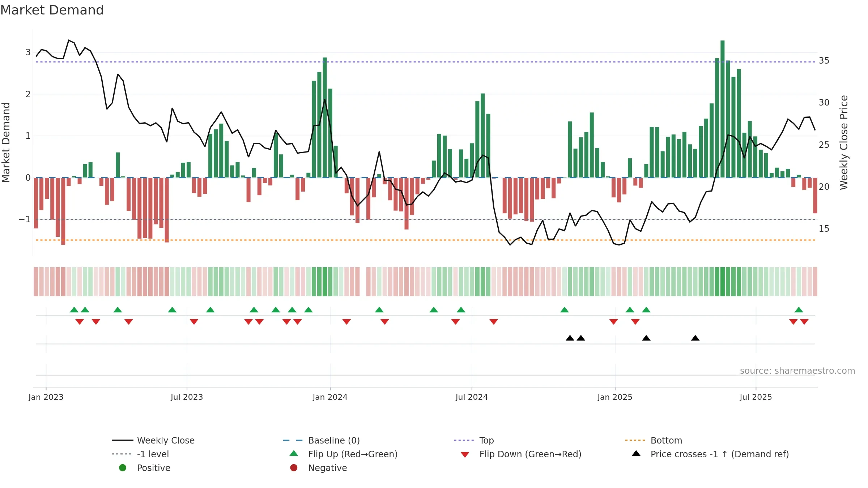868x488 pixels.
Task: Click the rightmost red Flip Down marker
Action: (804, 322)
